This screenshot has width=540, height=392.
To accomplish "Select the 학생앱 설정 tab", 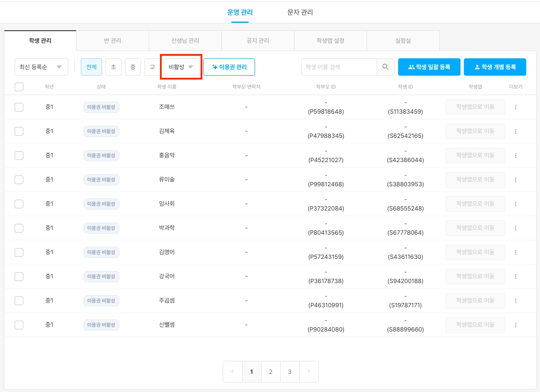I will click(x=330, y=41).
